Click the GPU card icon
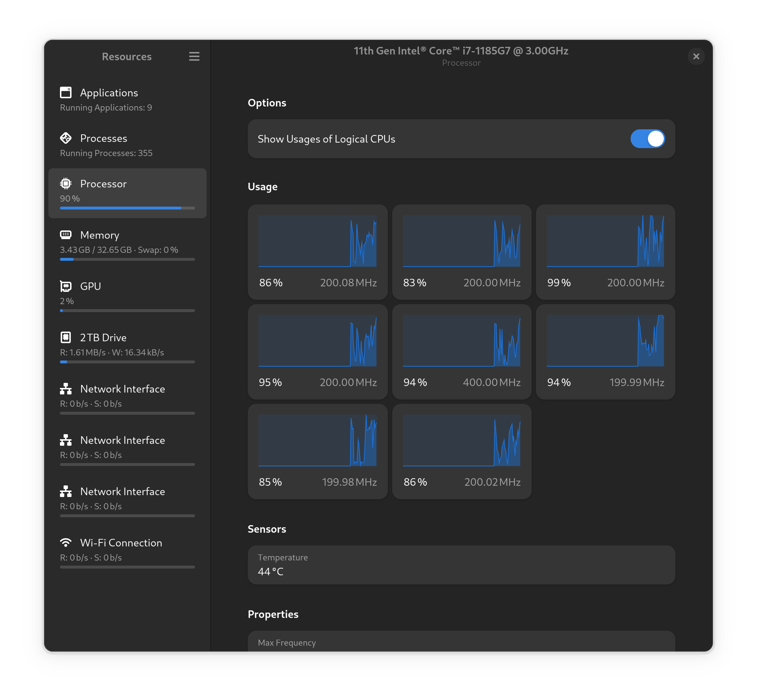This screenshot has height=700, width=757. [x=65, y=286]
